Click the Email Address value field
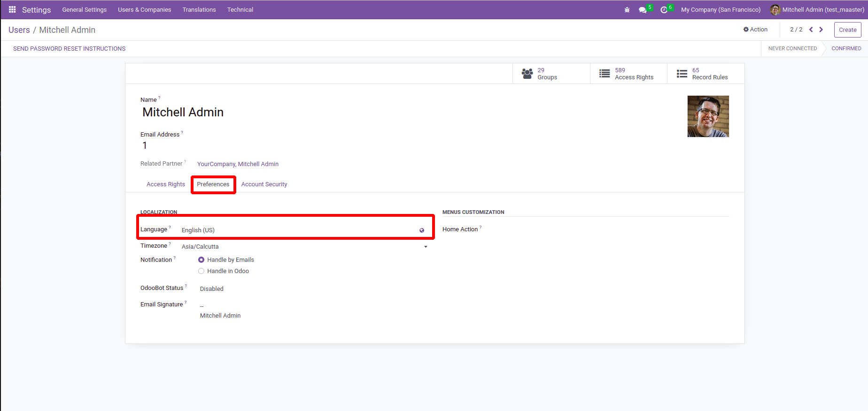The image size is (868, 411). (145, 146)
